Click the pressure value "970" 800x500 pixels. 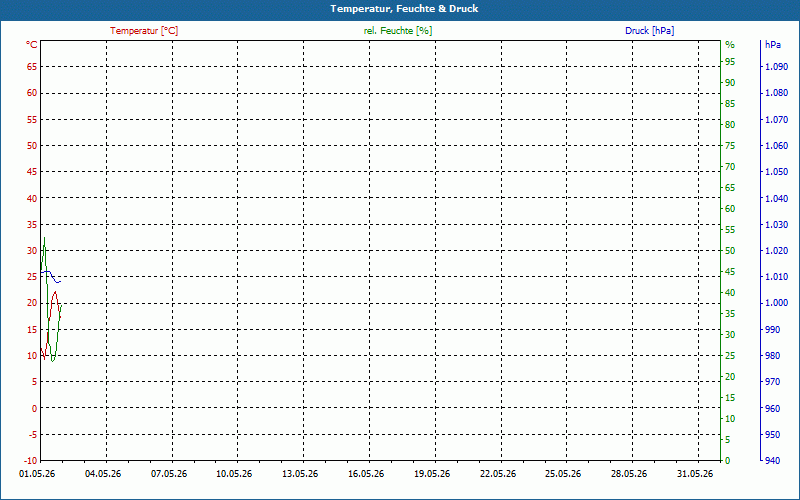click(772, 382)
